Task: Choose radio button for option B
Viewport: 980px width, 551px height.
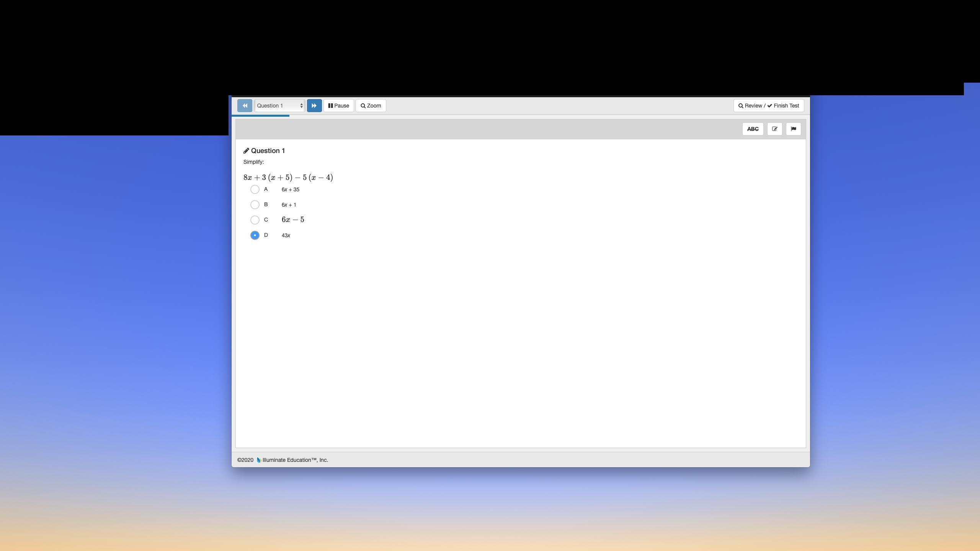Action: click(255, 205)
